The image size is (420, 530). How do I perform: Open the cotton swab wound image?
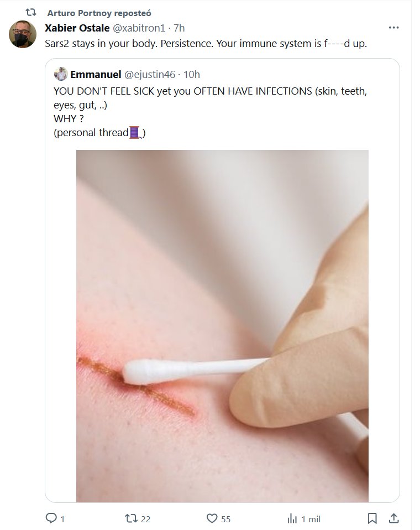[222, 325]
